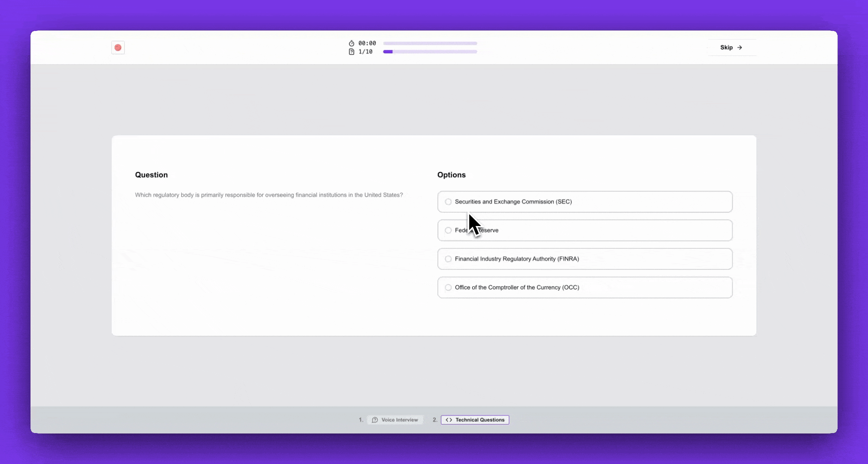Click the question progress bar

pos(430,52)
